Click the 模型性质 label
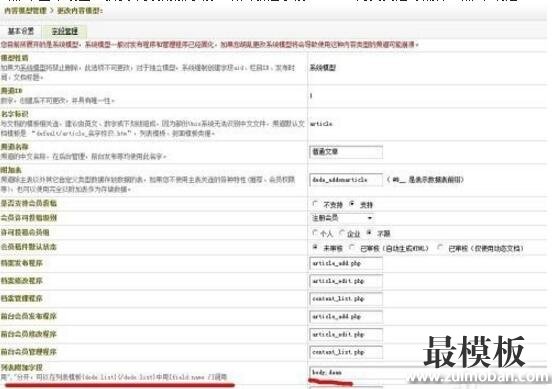Image resolution: width=557 pixels, height=389 pixels. pos(15,58)
